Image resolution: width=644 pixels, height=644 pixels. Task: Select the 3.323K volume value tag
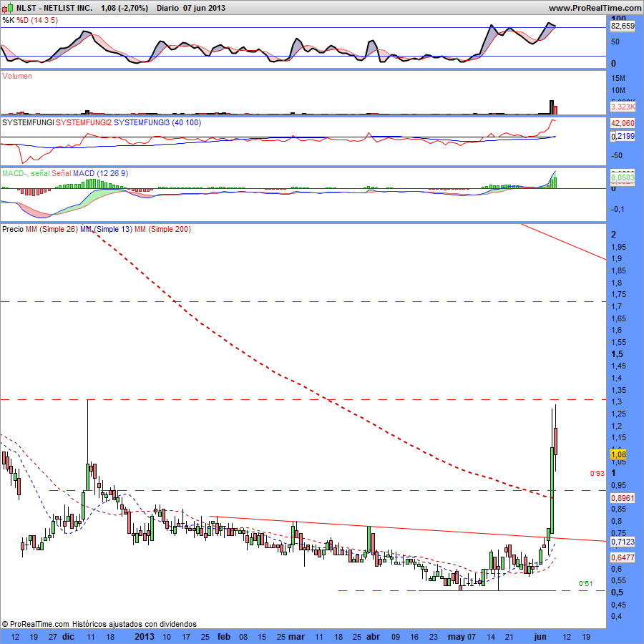tap(623, 107)
